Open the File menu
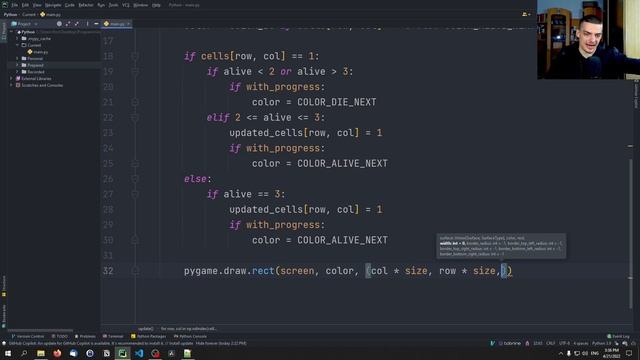This screenshot has width=640, height=360. click(x=15, y=5)
